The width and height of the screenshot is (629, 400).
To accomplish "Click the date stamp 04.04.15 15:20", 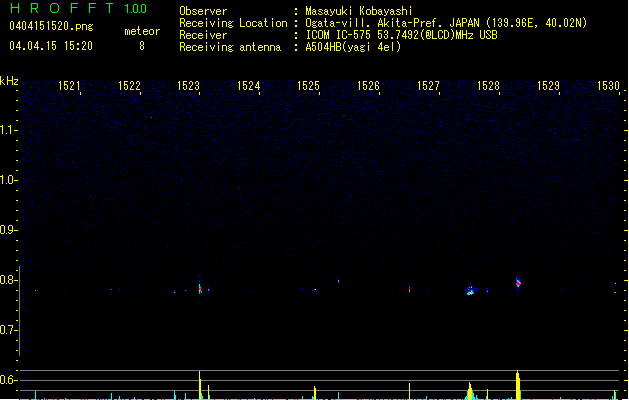I will point(51,46).
